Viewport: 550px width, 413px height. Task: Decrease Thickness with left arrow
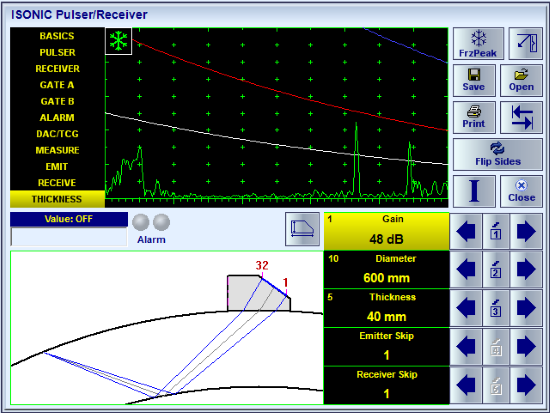tap(466, 308)
